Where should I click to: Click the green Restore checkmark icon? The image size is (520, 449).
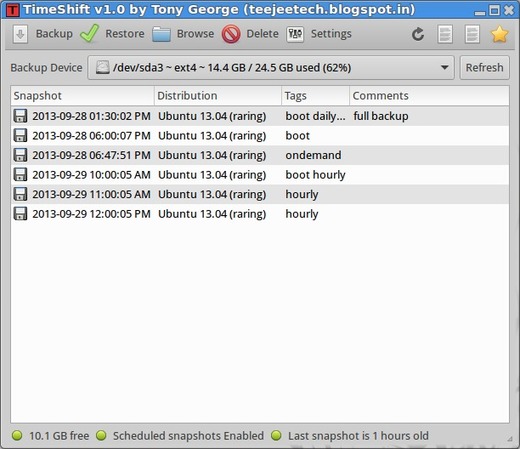click(89, 33)
